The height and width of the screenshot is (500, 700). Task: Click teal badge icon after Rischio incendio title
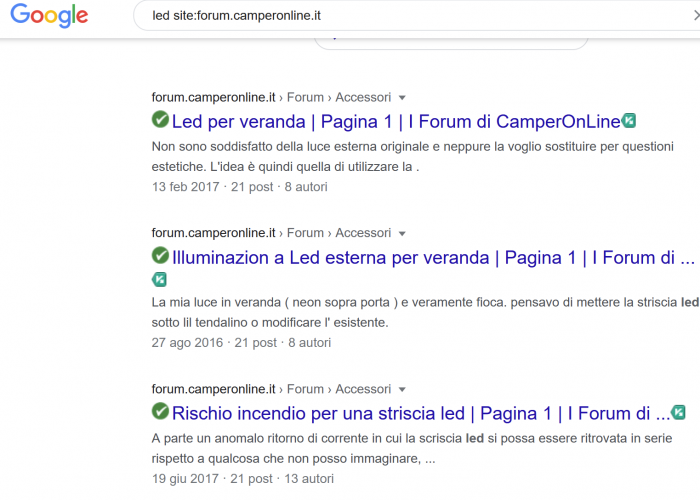pyautogui.click(x=678, y=412)
